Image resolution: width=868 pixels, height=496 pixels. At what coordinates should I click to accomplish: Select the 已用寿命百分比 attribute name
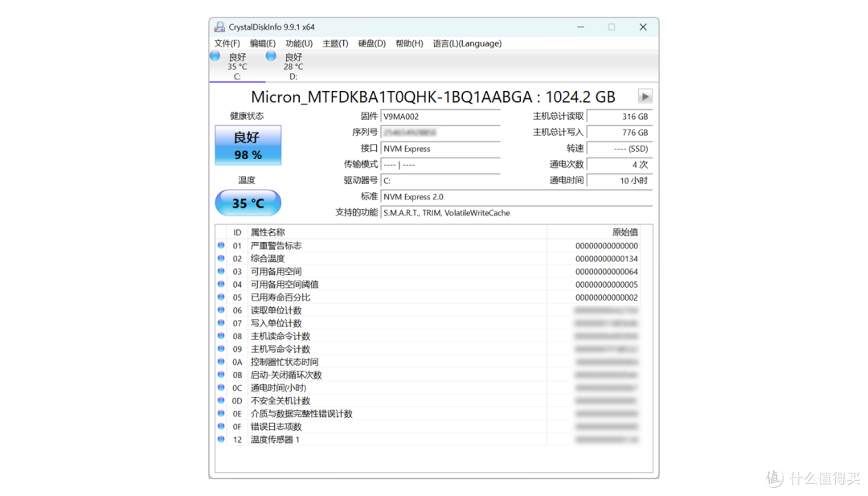280,297
